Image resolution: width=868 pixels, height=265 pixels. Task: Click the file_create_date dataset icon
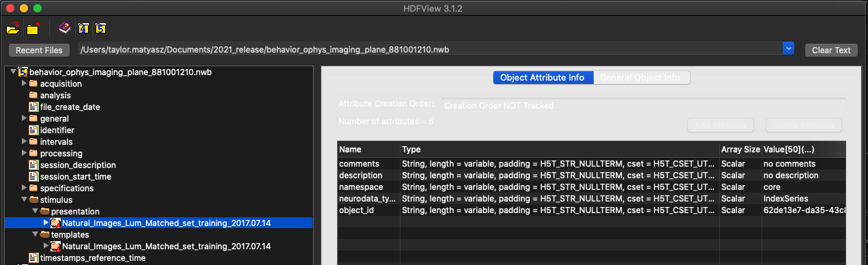[x=33, y=107]
